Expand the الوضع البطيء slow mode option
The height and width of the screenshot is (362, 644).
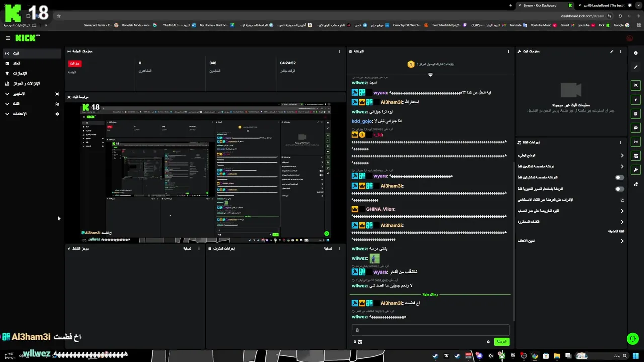click(x=571, y=155)
